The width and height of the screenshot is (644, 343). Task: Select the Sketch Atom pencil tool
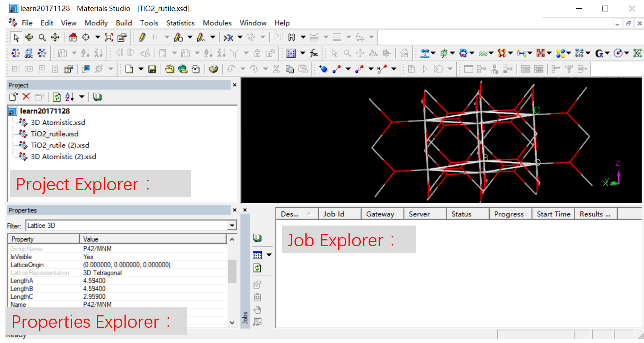coord(142,37)
